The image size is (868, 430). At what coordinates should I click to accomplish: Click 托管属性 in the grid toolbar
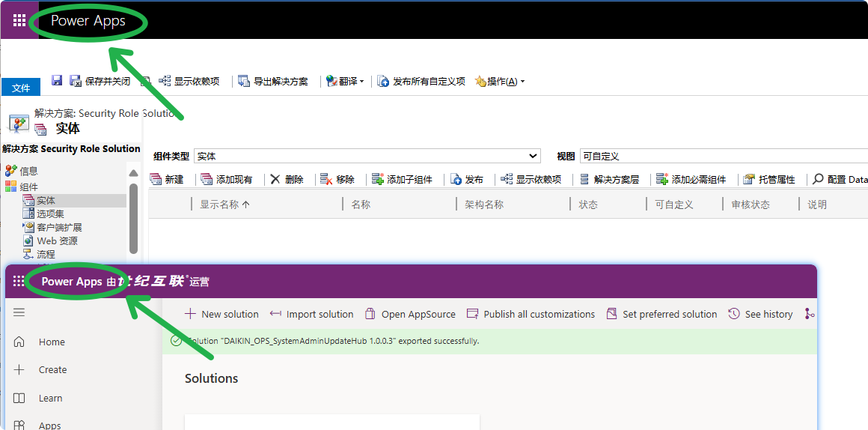tap(769, 180)
